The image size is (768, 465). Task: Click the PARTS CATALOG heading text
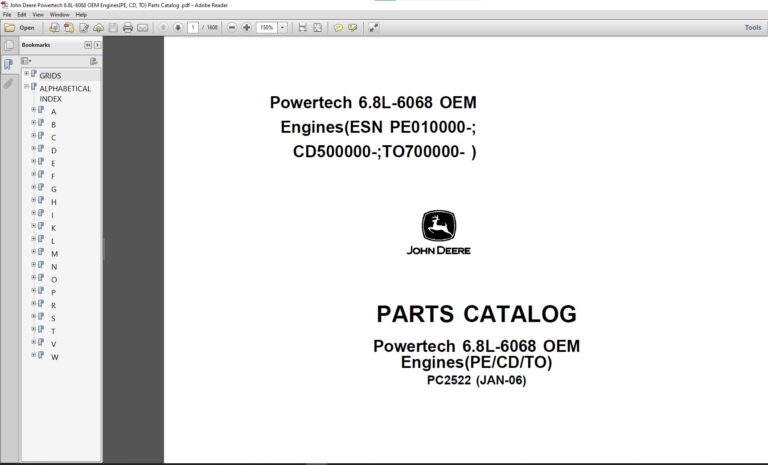[477, 314]
